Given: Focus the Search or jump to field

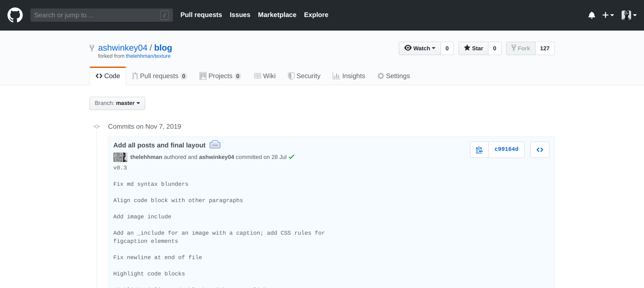Looking at the screenshot, I should pyautogui.click(x=102, y=15).
